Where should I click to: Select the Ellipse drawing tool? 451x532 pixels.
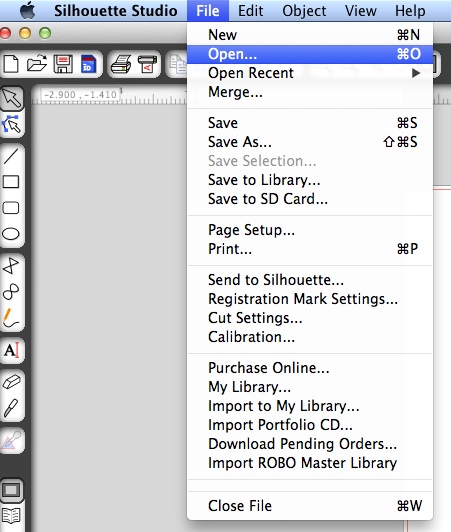pyautogui.click(x=11, y=234)
